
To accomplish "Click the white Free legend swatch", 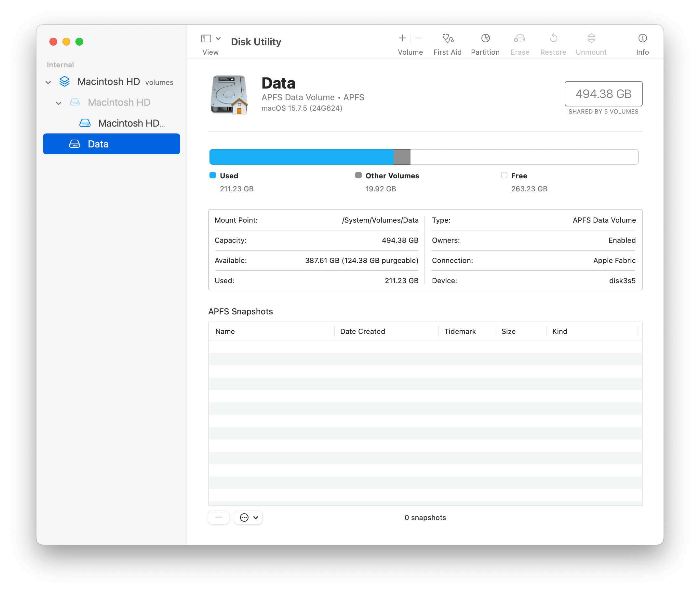I will point(504,175).
